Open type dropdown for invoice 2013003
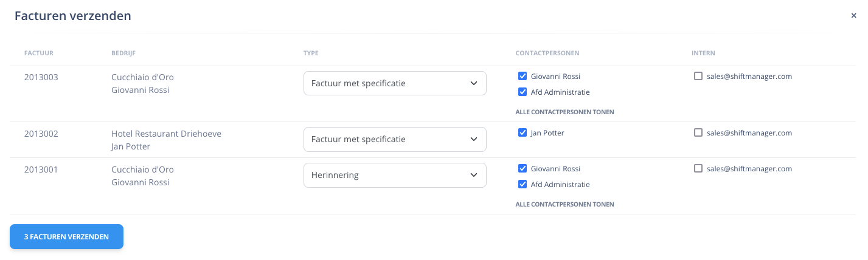868x260 pixels. click(395, 83)
